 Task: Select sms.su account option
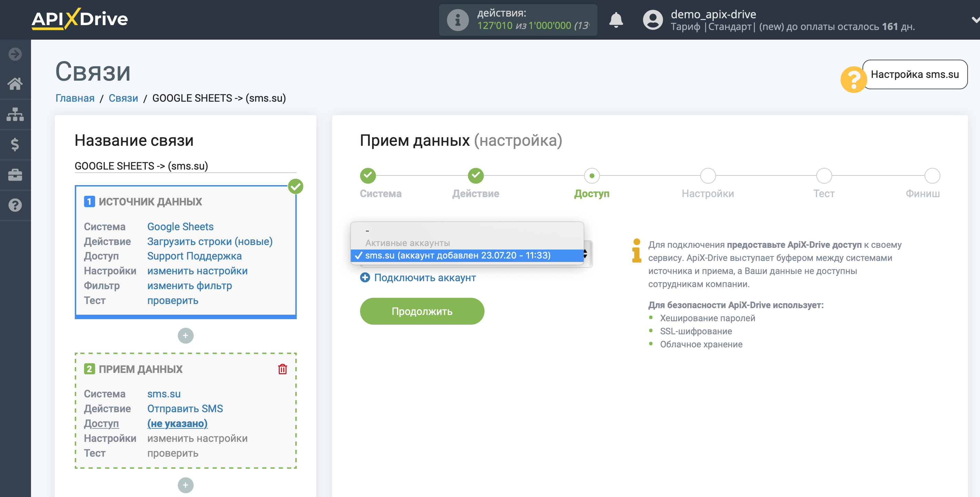[467, 255]
